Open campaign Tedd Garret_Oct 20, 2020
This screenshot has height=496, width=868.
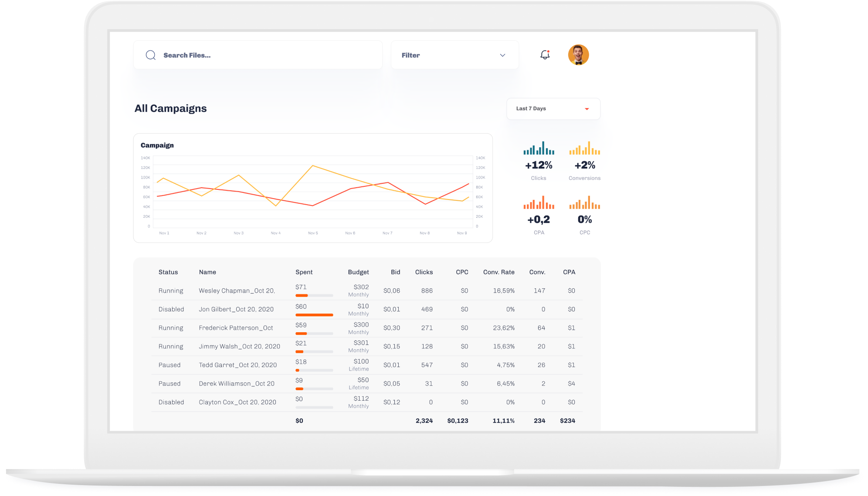click(238, 365)
